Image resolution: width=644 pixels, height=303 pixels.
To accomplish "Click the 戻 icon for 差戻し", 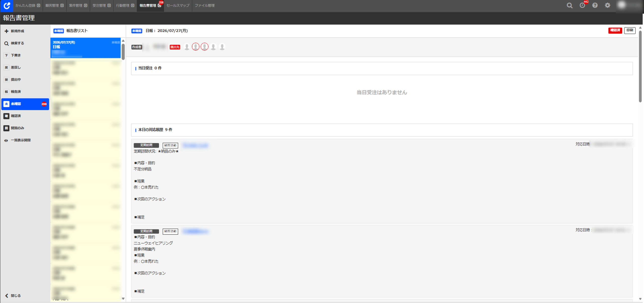I will tap(6, 68).
